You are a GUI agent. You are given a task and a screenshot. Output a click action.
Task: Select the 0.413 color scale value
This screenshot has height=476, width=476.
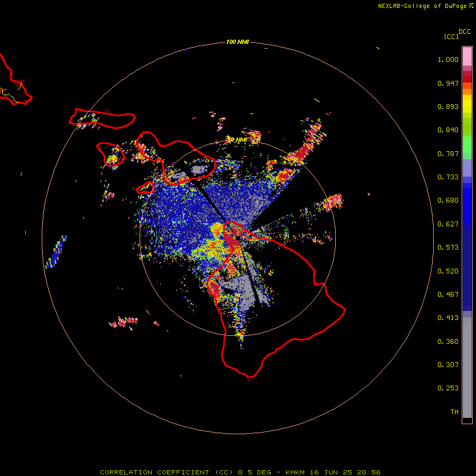click(448, 318)
